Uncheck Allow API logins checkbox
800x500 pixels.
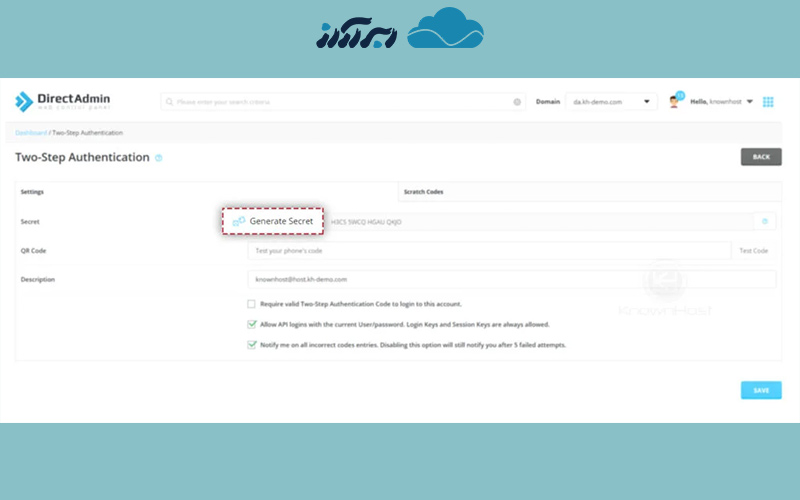coord(252,324)
